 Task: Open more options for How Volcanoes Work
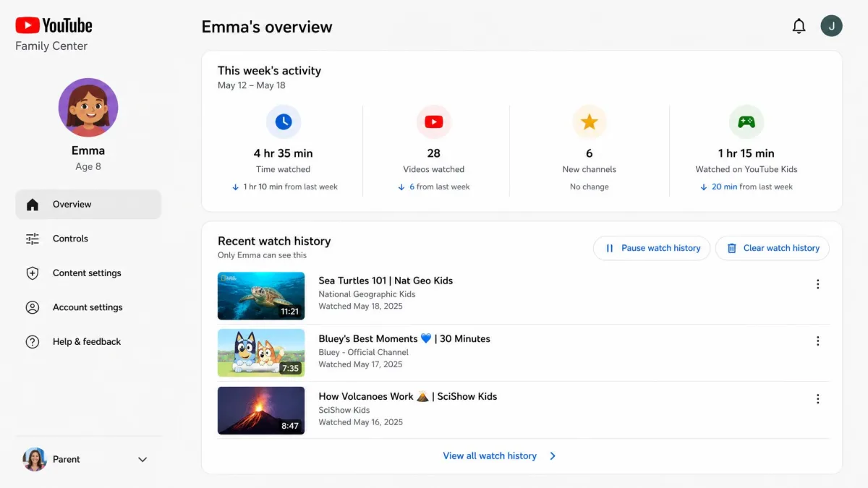click(818, 399)
